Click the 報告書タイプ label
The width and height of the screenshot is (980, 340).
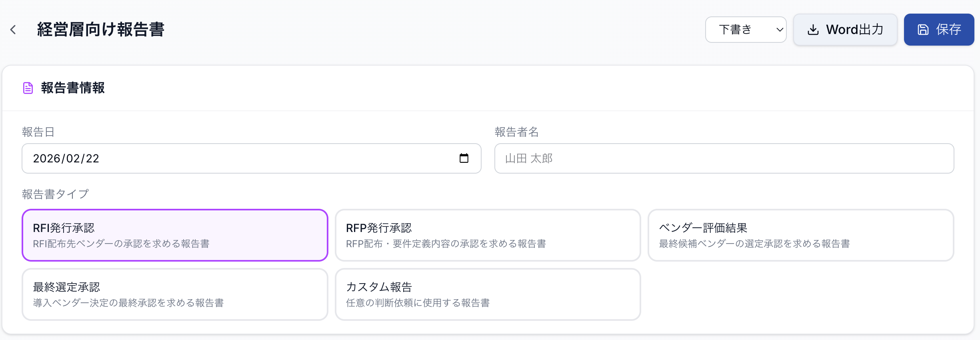[55, 194]
